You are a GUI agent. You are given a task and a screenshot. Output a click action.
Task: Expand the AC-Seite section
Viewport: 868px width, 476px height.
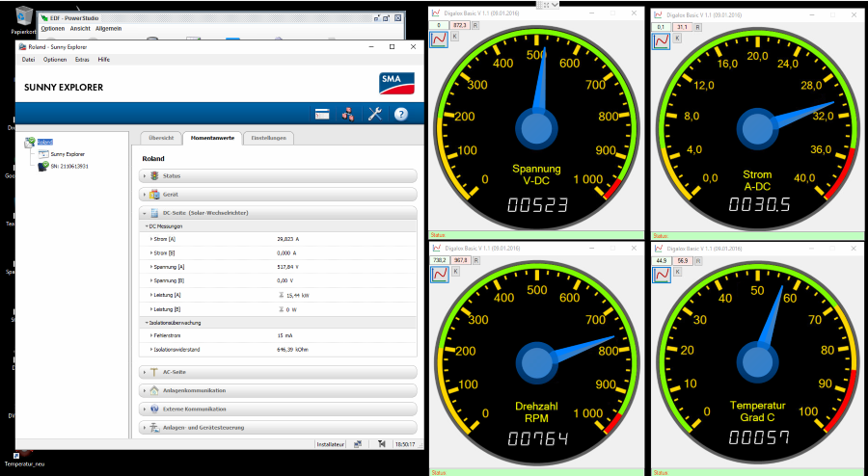pyautogui.click(x=145, y=372)
